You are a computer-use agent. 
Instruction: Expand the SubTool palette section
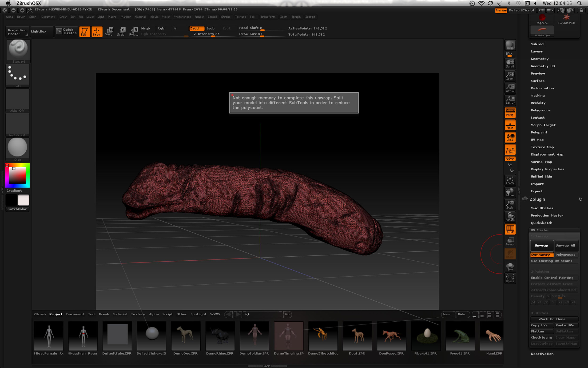pos(537,44)
